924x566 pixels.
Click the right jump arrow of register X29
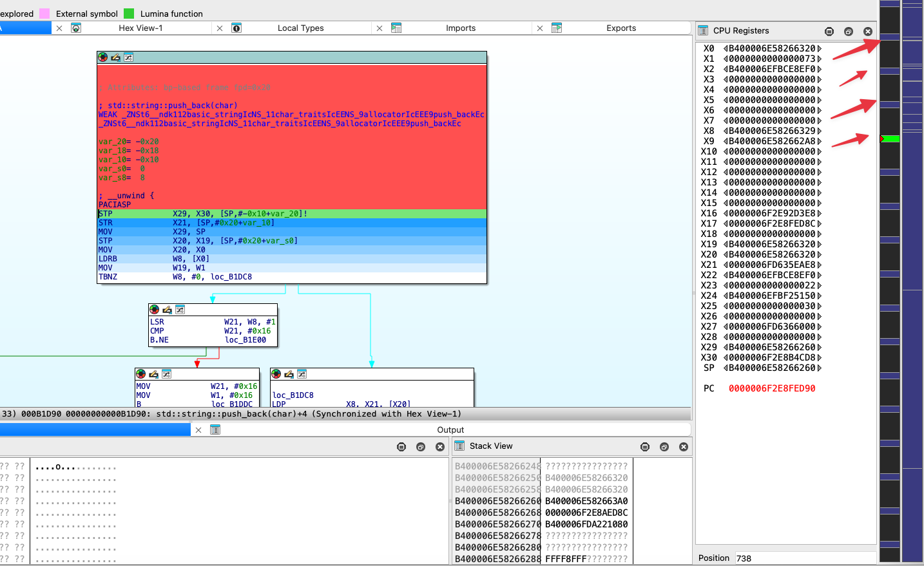(820, 348)
